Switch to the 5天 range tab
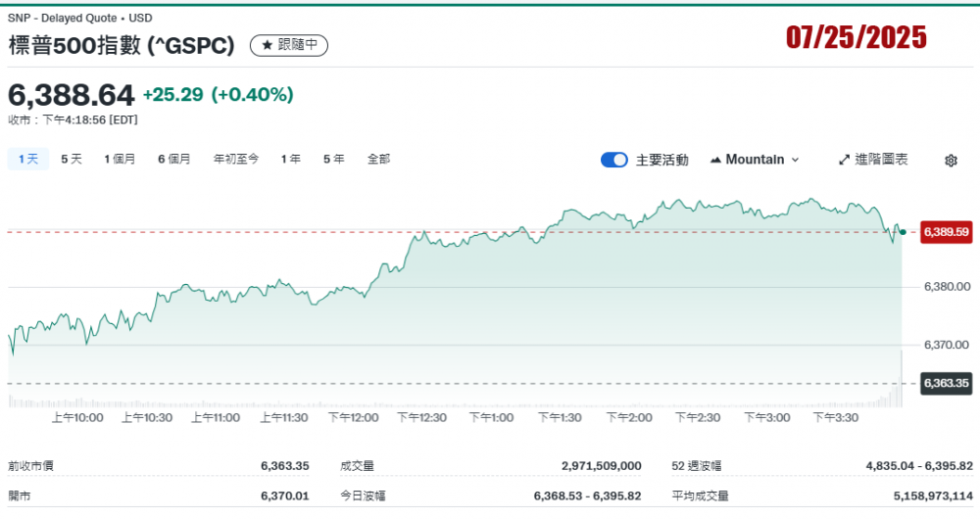This screenshot has height=519, width=980. (x=72, y=159)
